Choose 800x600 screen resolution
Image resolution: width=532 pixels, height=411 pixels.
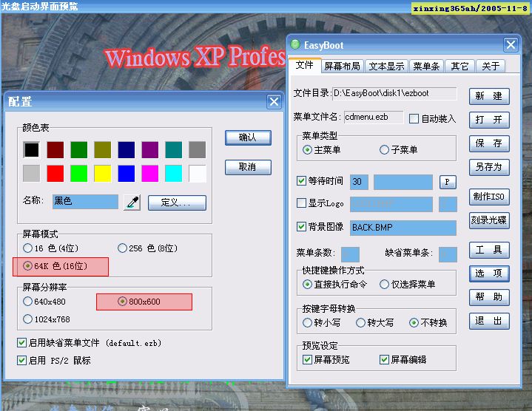(x=139, y=302)
